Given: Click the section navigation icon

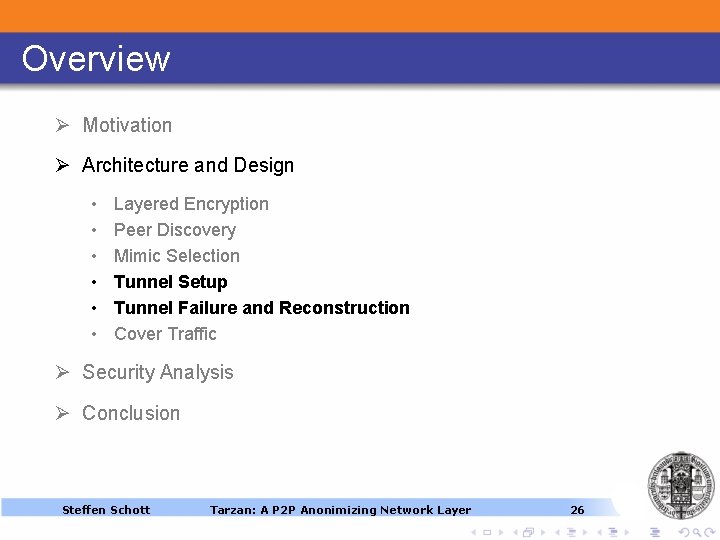Looking at the screenshot, I should [613, 532].
